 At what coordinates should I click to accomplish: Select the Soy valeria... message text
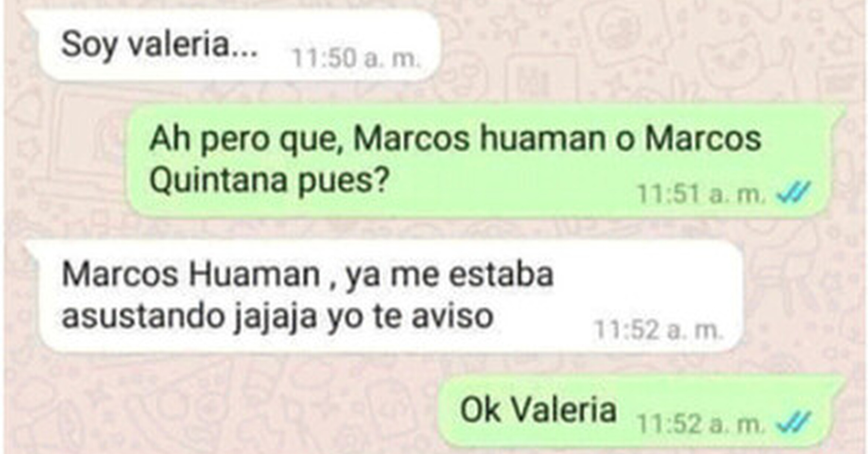[159, 45]
